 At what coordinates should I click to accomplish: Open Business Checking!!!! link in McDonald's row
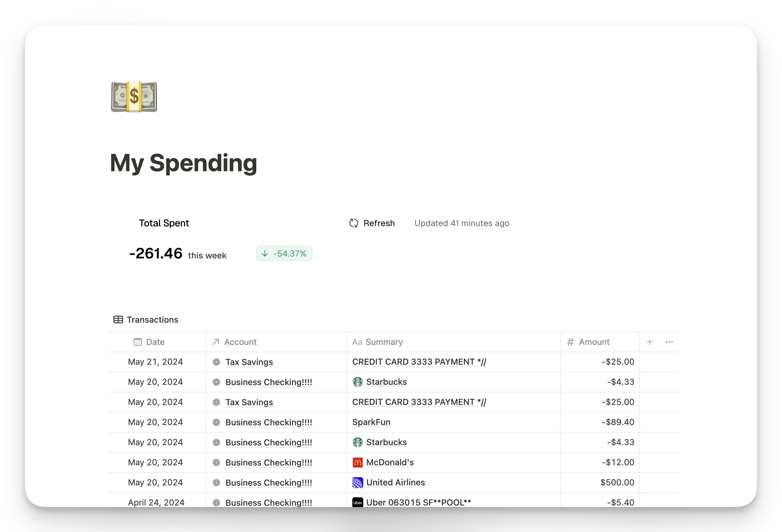coord(268,462)
